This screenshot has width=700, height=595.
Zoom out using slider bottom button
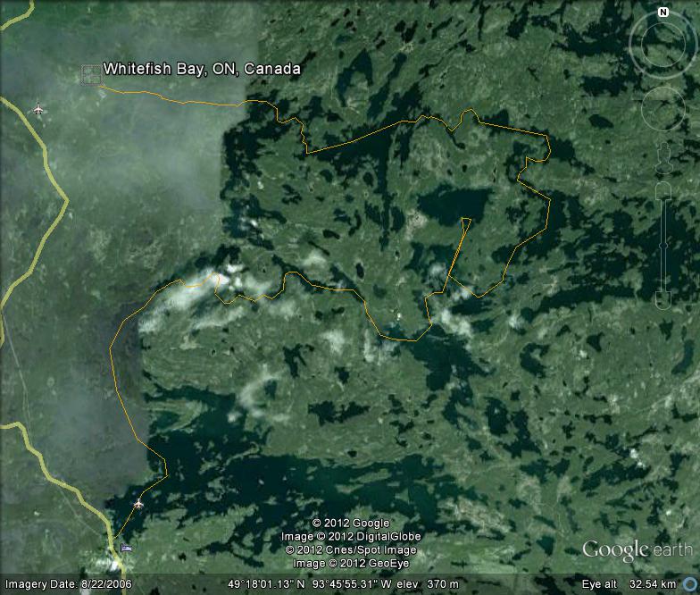click(x=663, y=300)
